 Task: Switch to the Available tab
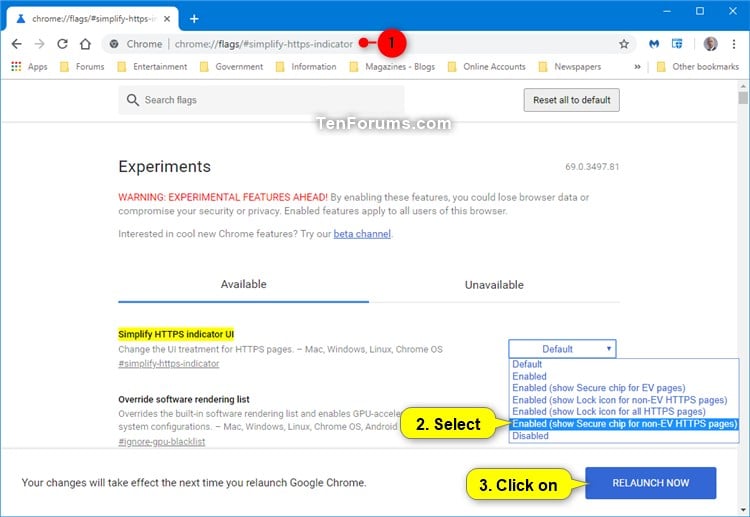tap(243, 285)
